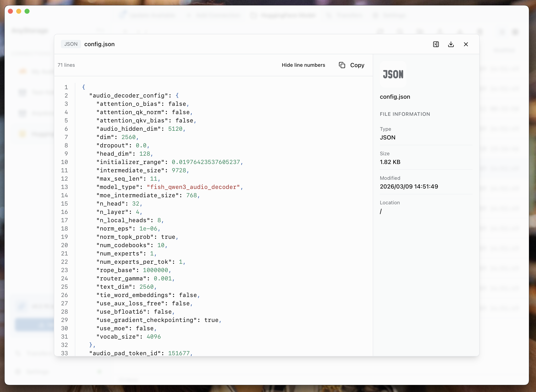Click the modified timestamp 2026/03/09 14:51:49
The height and width of the screenshot is (392, 536).
click(x=409, y=186)
